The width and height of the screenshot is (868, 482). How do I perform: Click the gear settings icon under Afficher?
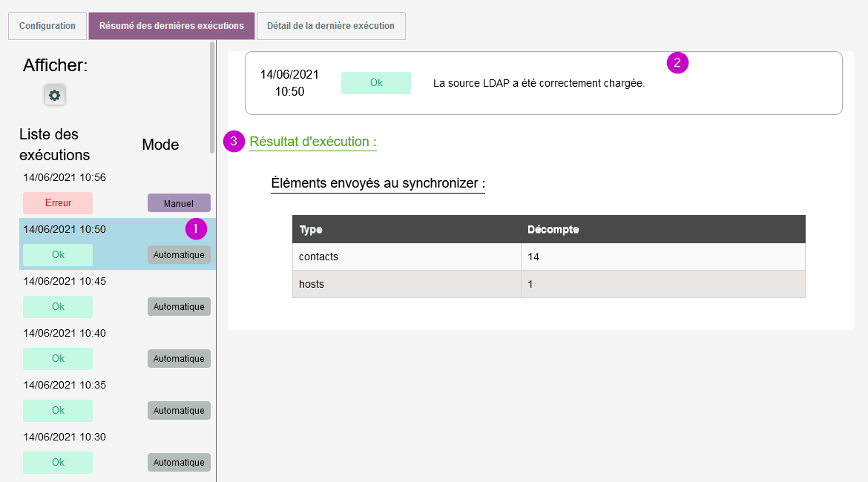coord(54,95)
